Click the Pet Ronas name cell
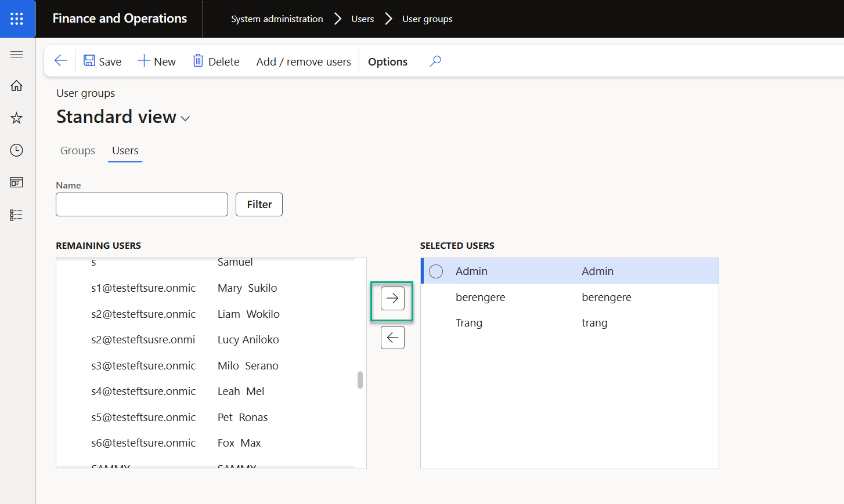 [x=243, y=418]
